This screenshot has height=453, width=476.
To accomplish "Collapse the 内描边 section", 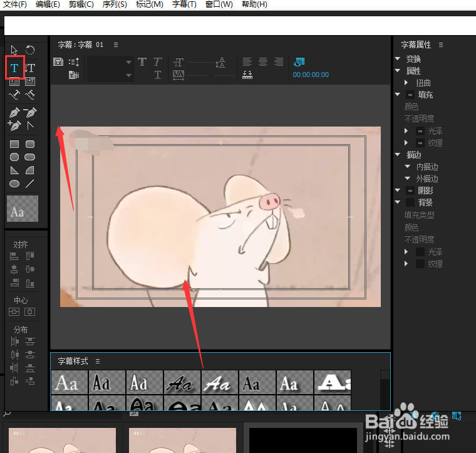I will click(x=407, y=167).
